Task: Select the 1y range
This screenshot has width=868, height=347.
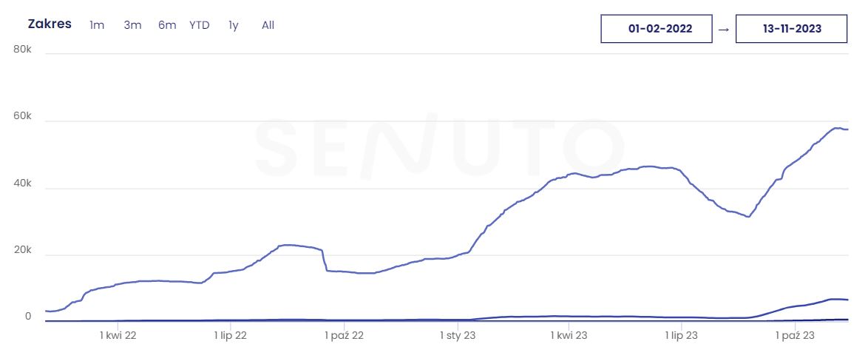Action: (x=234, y=25)
